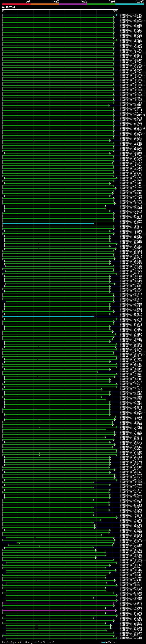Select hit UniRef100_C4D883
This screenshot has width=146, height=644.
click(131, 615)
